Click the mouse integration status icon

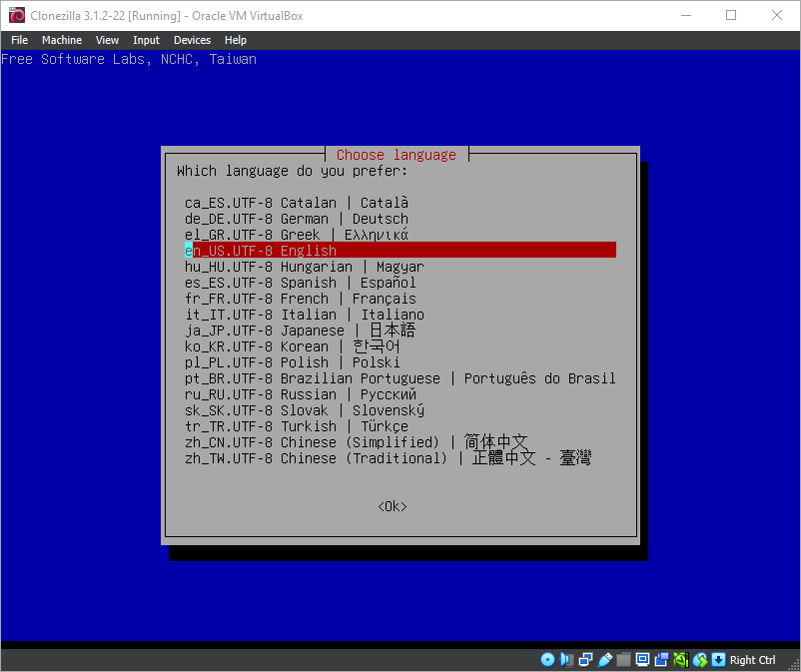coord(699,660)
